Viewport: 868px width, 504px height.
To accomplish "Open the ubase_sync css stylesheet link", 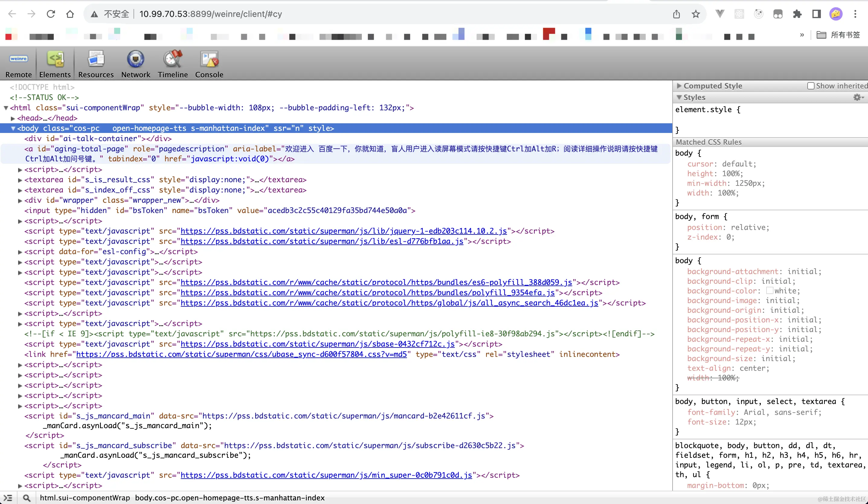I will coord(241,354).
